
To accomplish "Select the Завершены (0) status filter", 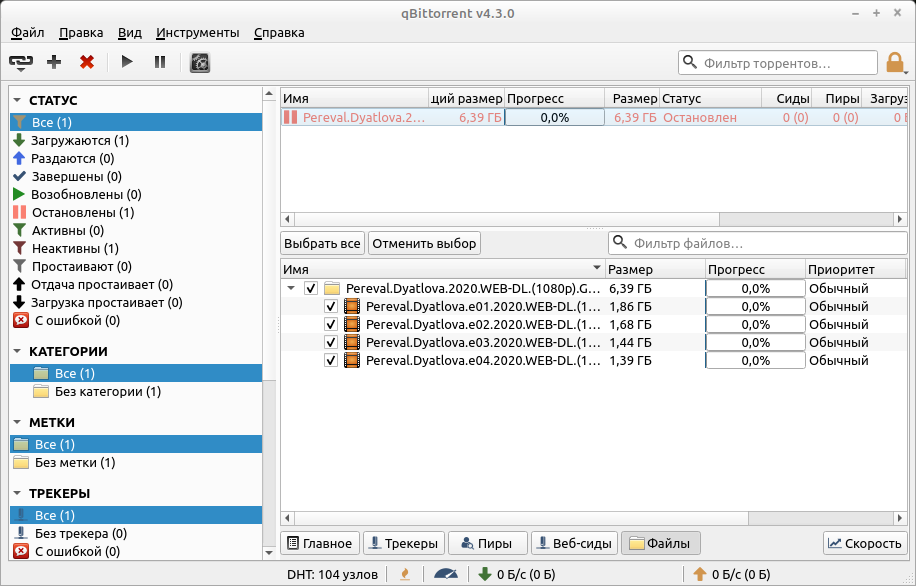I will coord(136,176).
